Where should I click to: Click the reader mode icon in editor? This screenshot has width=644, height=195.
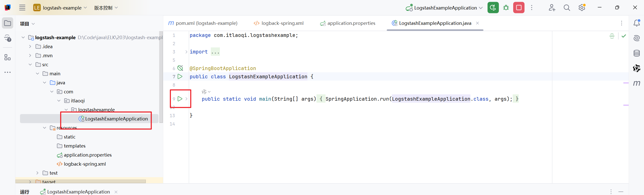click(612, 36)
